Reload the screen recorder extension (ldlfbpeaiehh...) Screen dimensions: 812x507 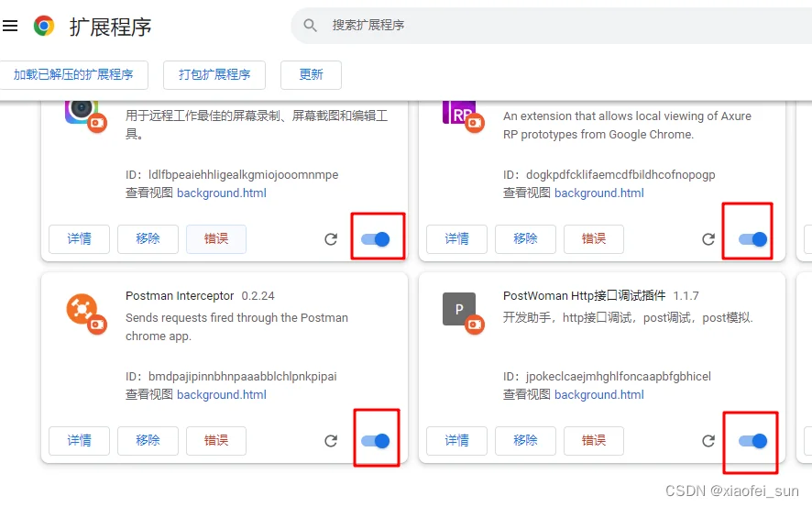(x=331, y=238)
